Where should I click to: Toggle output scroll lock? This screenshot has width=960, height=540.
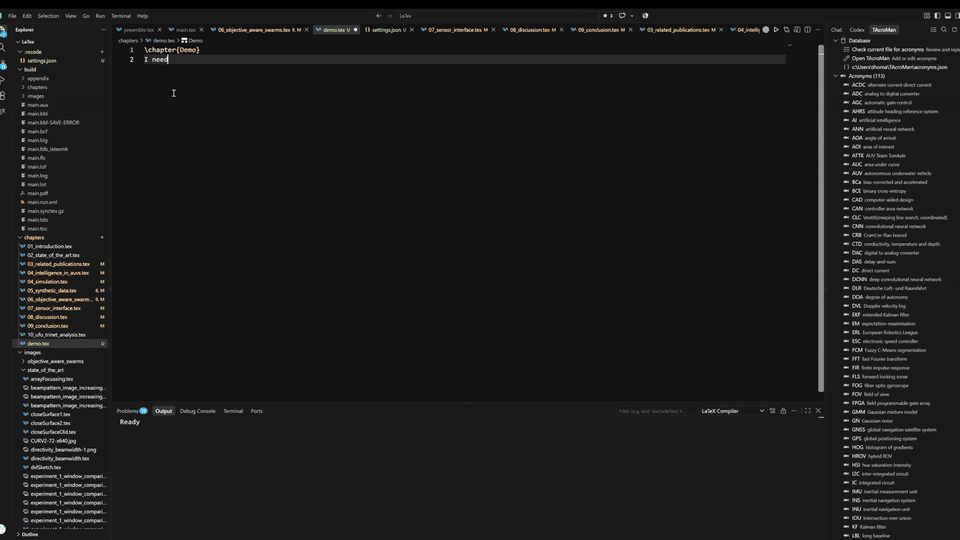pyautogui.click(x=783, y=411)
